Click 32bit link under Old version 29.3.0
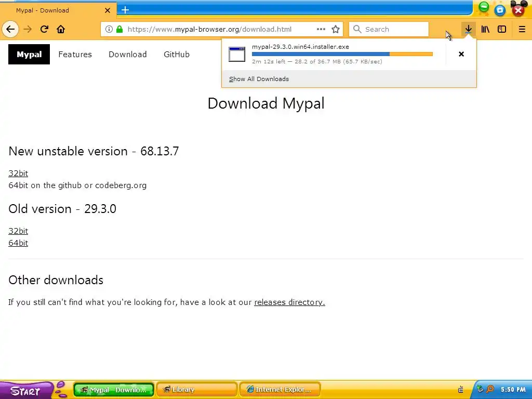The width and height of the screenshot is (532, 399). [18, 231]
